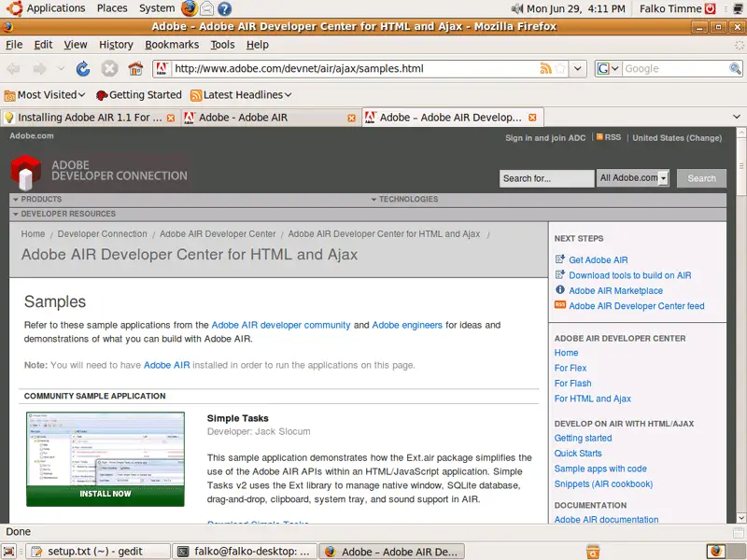Expand the DEVELOPER RESOURCES menu
747x560 pixels.
tap(64, 214)
